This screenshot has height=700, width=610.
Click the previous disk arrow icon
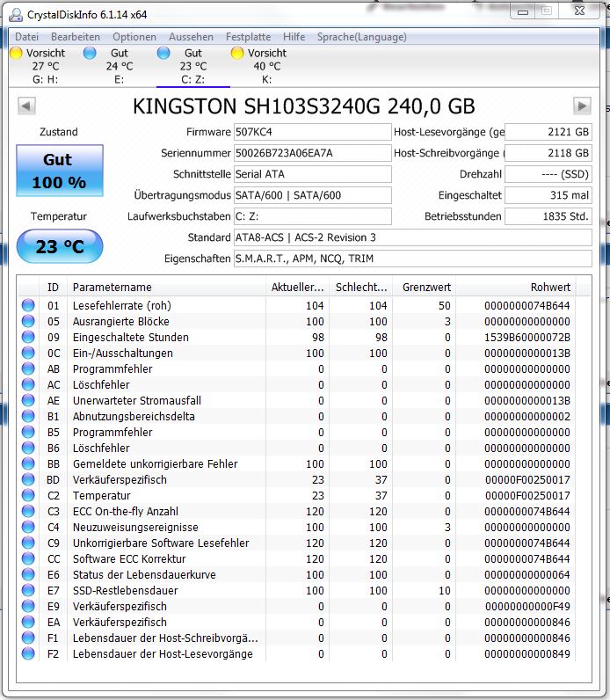coord(26,106)
